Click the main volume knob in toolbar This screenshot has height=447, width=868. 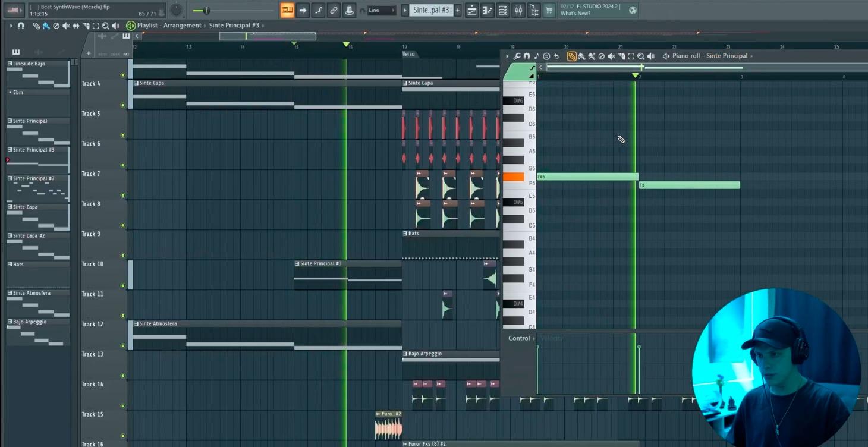(x=176, y=10)
